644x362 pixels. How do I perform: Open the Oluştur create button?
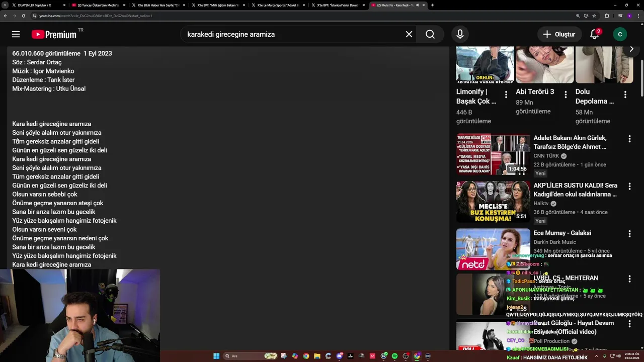(558, 34)
